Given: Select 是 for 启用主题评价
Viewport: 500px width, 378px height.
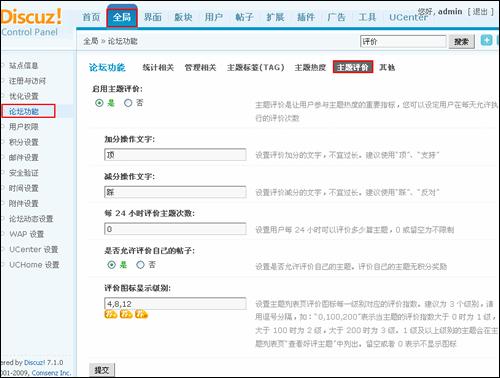Looking at the screenshot, I should [x=99, y=103].
